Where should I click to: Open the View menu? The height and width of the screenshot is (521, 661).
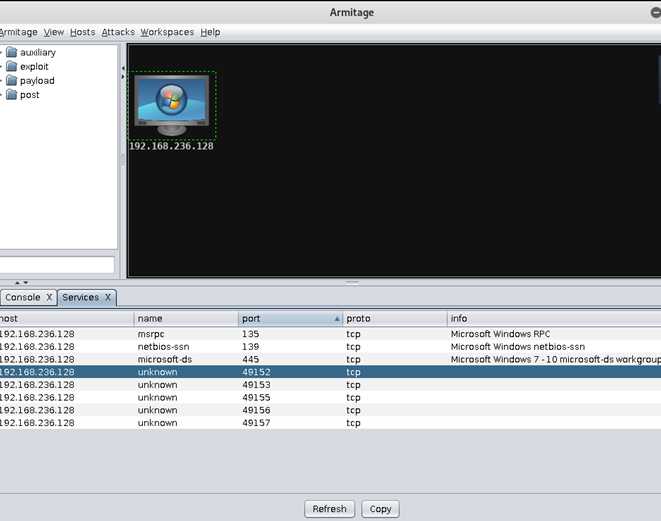click(54, 32)
